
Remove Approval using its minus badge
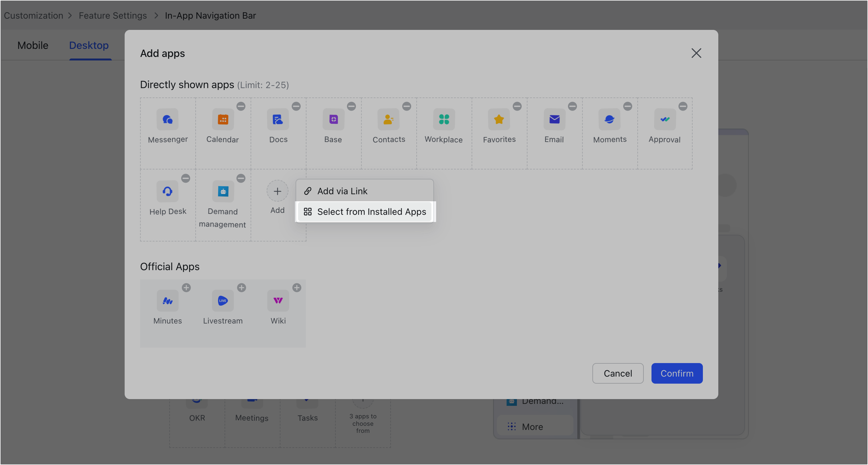point(683,106)
